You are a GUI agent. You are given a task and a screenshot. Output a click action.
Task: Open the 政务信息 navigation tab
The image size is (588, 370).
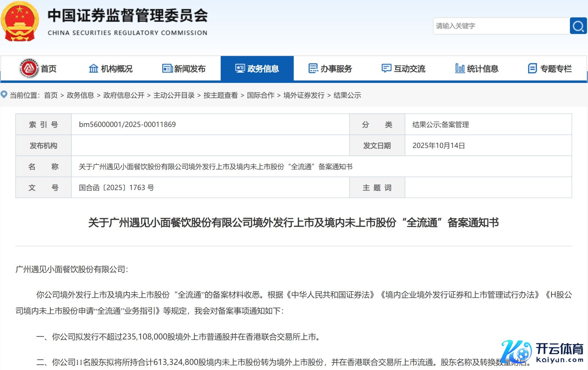coord(257,68)
